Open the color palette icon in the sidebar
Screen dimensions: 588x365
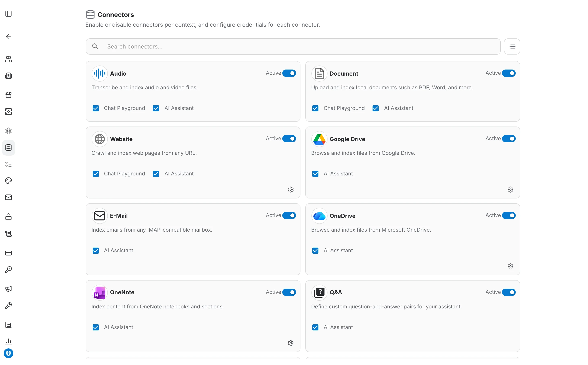click(8, 181)
